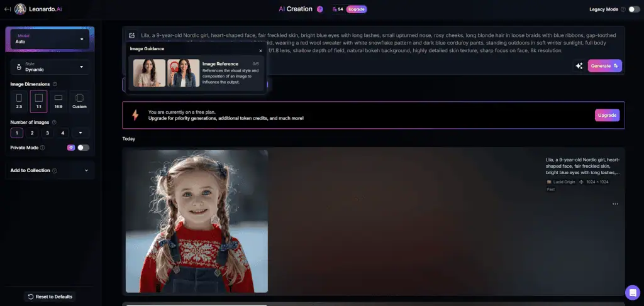
Task: Set number of images to 4
Action: coord(62,133)
